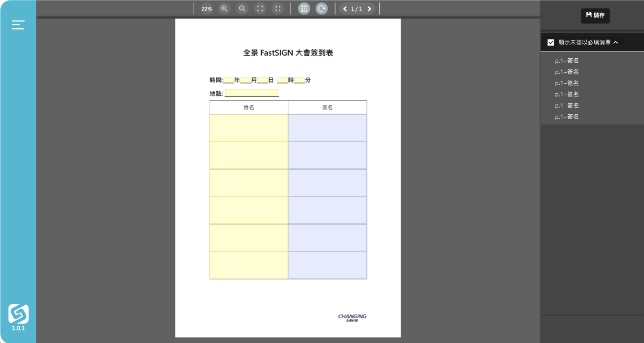Collapse the unsigned required list chevron

click(616, 43)
